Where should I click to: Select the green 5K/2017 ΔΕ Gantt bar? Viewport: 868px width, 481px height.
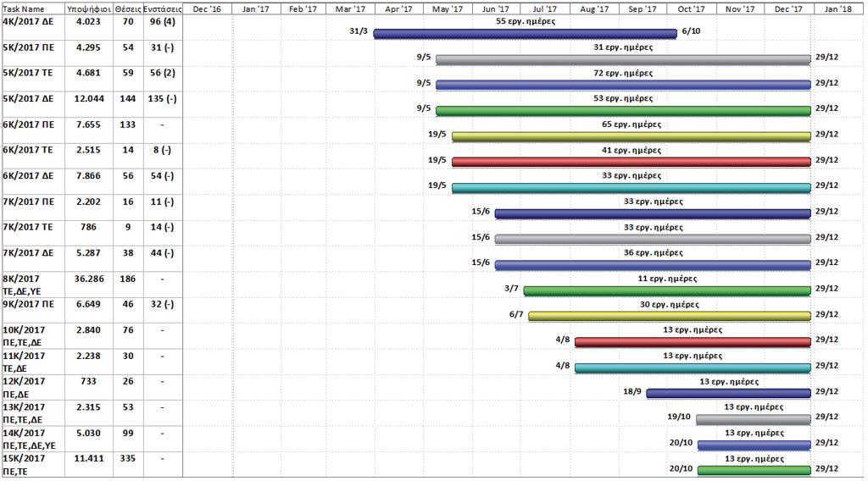[x=623, y=111]
